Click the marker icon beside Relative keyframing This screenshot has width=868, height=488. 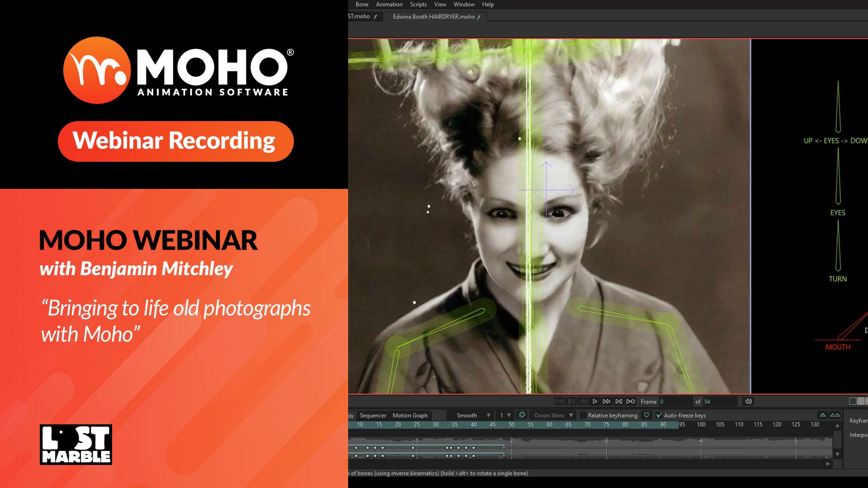click(x=646, y=415)
